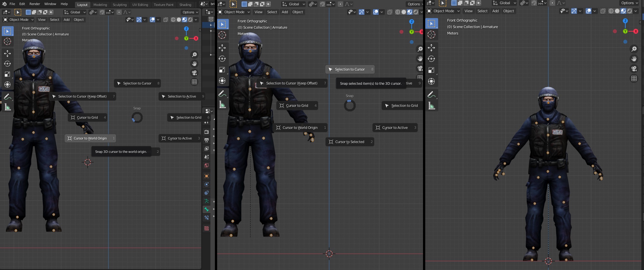Open the File menu

[x=12, y=4]
